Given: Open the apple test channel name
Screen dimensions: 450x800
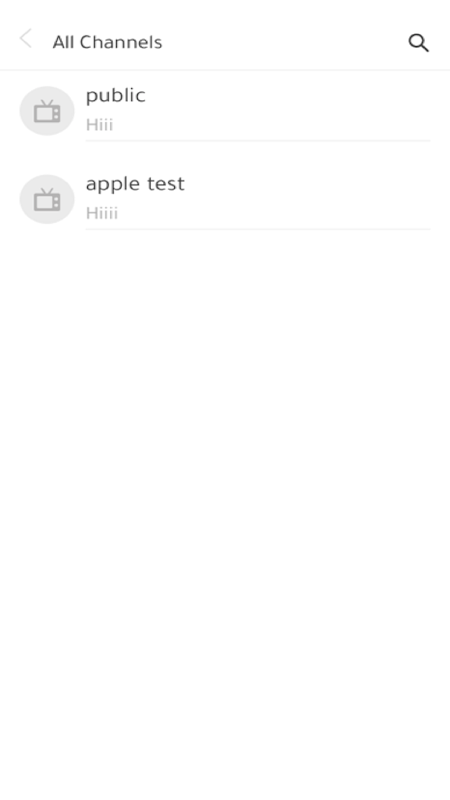Looking at the screenshot, I should pos(135,184).
